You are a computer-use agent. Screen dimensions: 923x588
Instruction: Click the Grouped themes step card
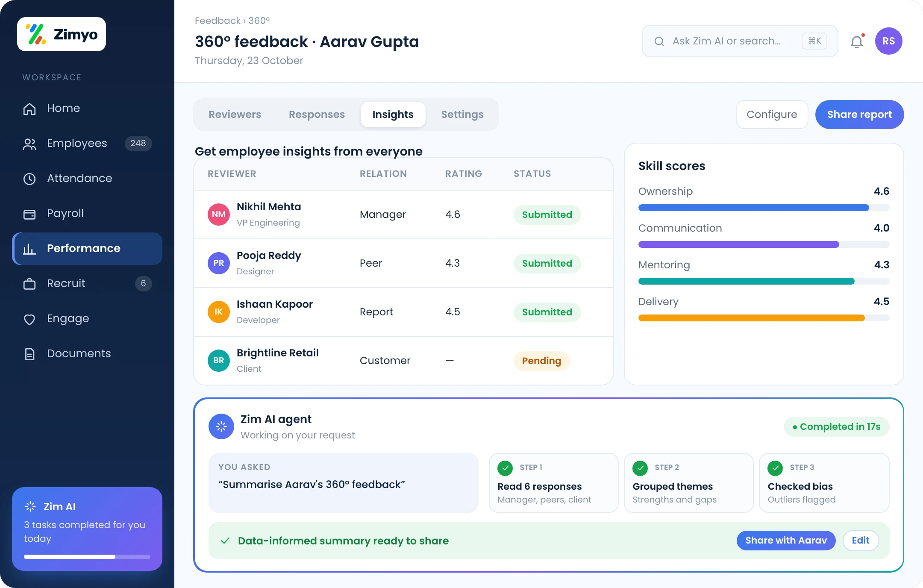click(x=688, y=483)
